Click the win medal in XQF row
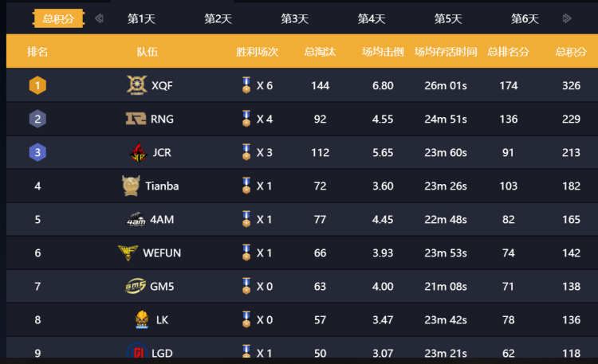The image size is (598, 364). coord(246,85)
